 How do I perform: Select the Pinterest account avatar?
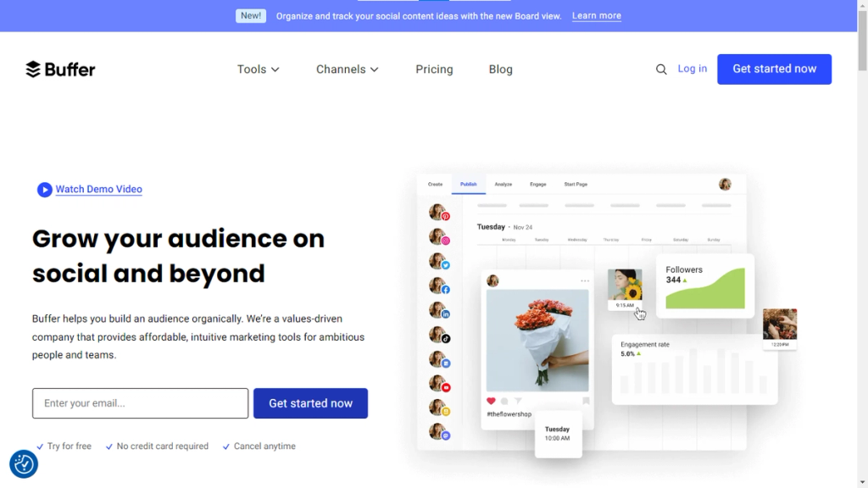pyautogui.click(x=439, y=213)
